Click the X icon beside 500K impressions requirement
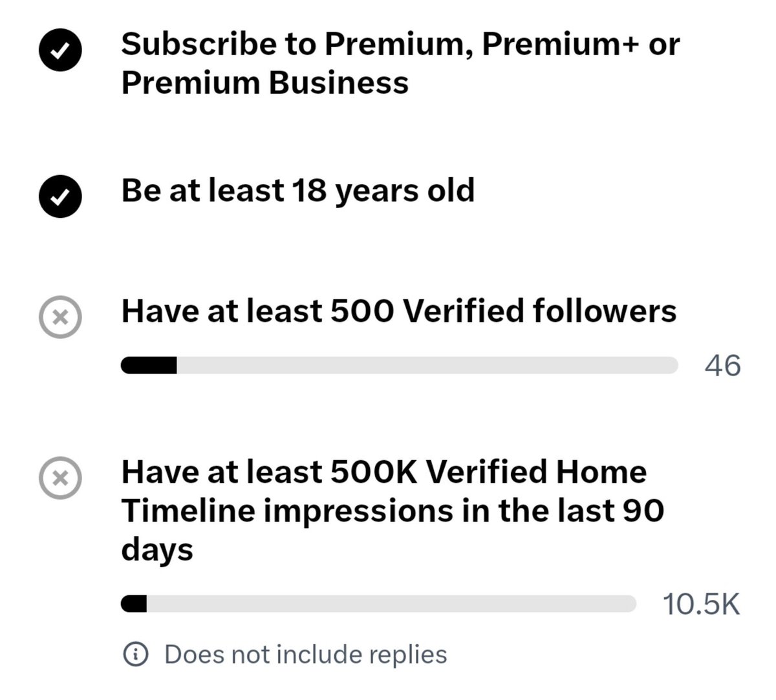Viewport: 776px width, 700px height. pyautogui.click(x=60, y=478)
